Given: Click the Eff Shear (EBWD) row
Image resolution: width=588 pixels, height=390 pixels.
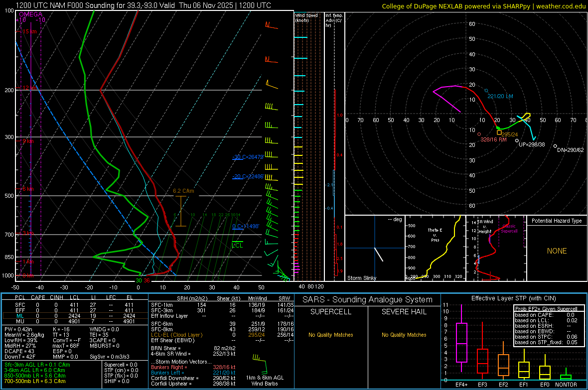Looking at the screenshot, I should point(222,340).
